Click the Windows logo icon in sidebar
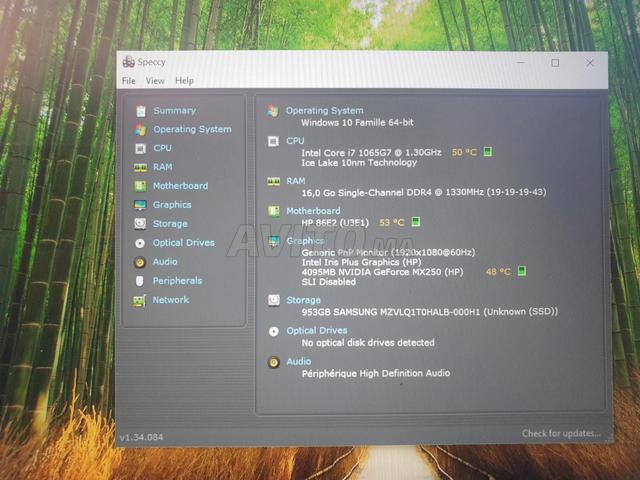This screenshot has width=640, height=480. [140, 129]
